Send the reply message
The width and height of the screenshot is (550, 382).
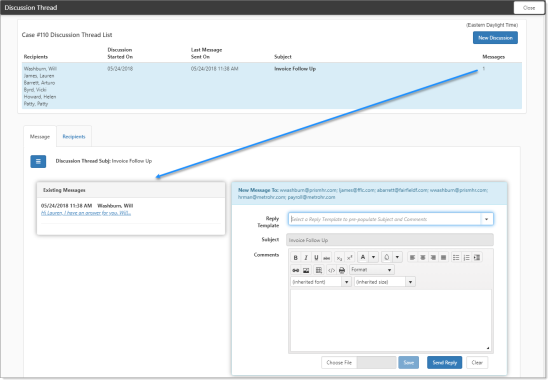click(x=444, y=363)
